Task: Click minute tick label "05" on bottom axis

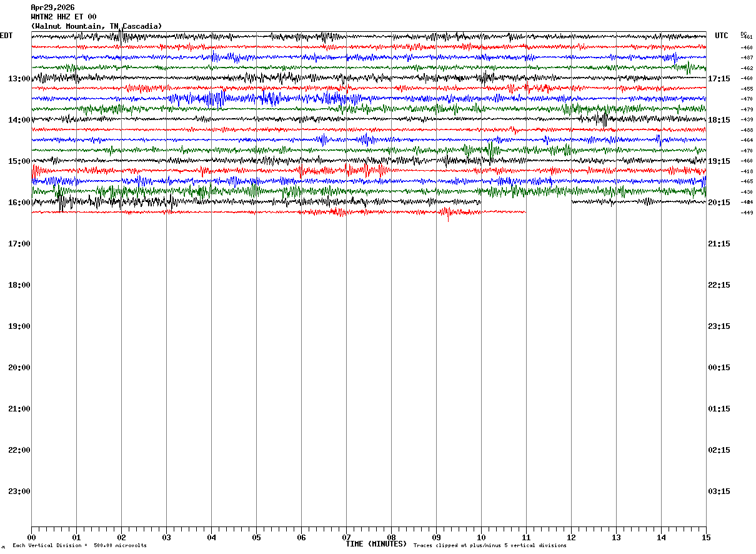Action: point(256,538)
